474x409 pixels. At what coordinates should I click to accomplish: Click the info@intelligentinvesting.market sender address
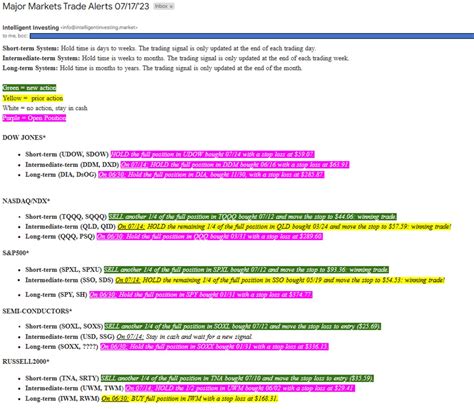99,27
